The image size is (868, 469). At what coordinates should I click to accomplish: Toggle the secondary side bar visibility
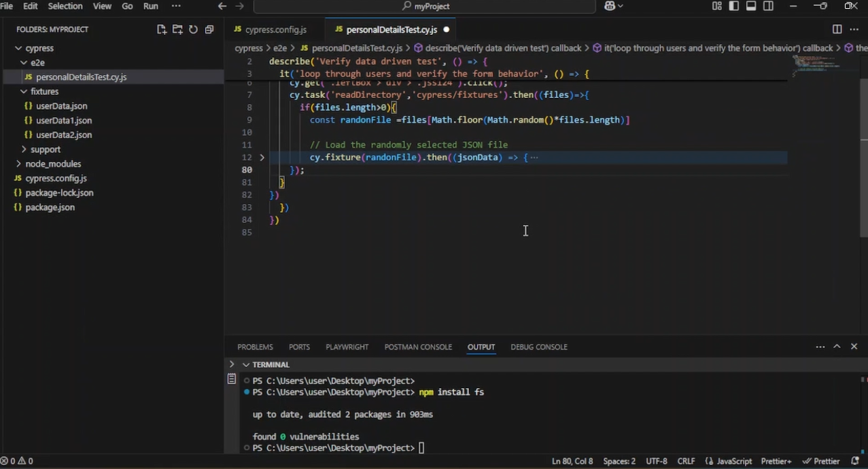pyautogui.click(x=768, y=6)
